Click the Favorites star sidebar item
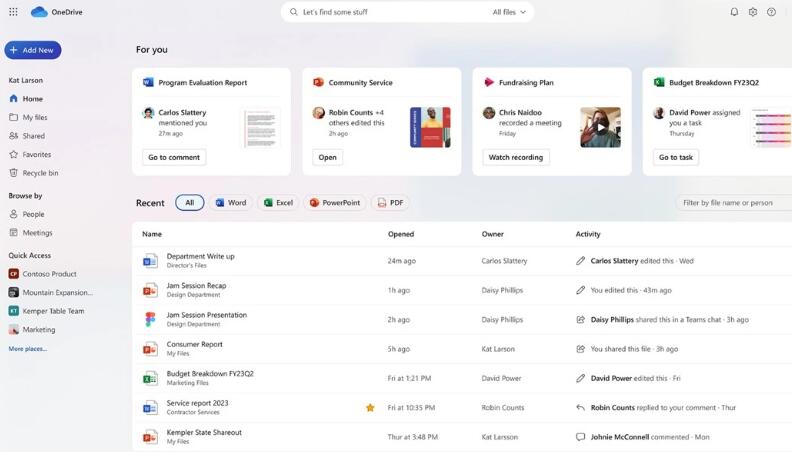This screenshot has height=452, width=792. click(36, 154)
